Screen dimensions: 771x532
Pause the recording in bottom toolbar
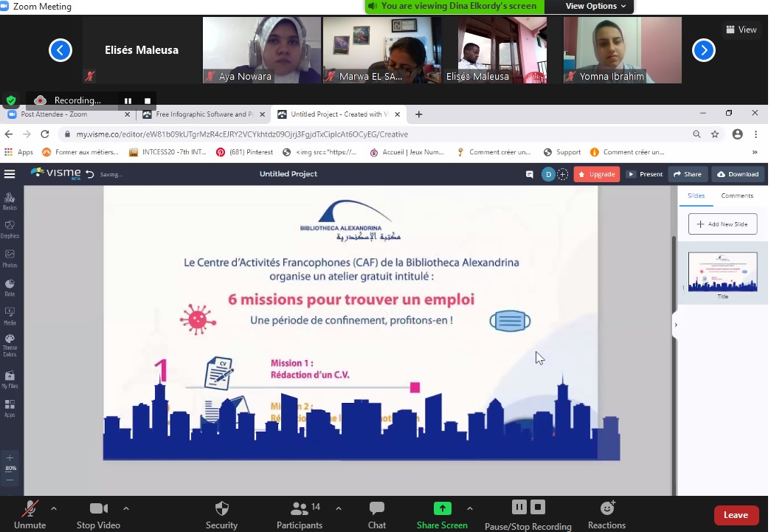point(519,507)
